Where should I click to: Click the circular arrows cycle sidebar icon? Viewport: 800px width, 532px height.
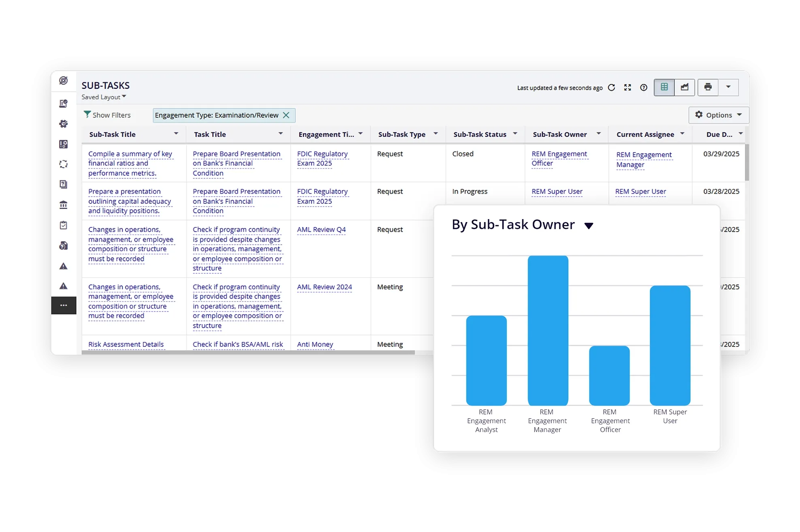[64, 164]
